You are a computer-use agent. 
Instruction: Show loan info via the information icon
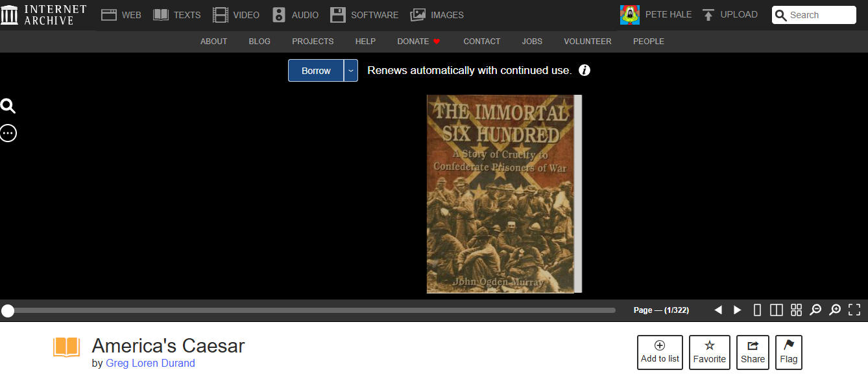pos(585,70)
